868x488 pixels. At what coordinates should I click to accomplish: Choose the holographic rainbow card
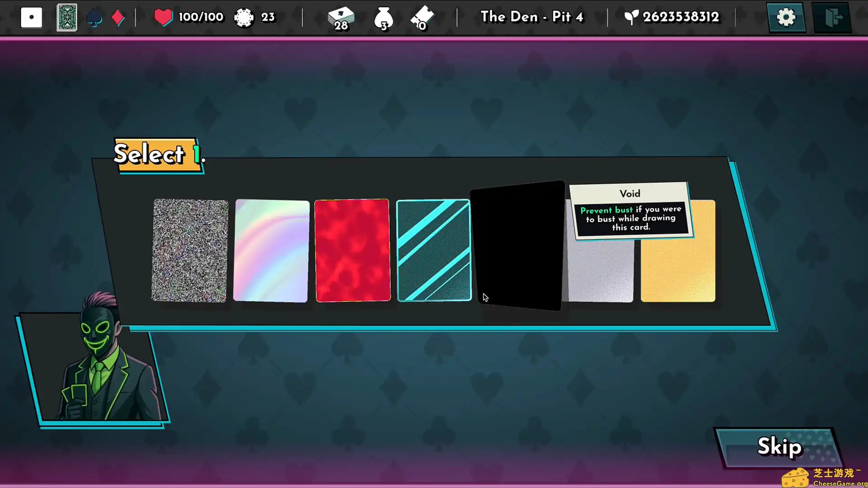pyautogui.click(x=271, y=251)
